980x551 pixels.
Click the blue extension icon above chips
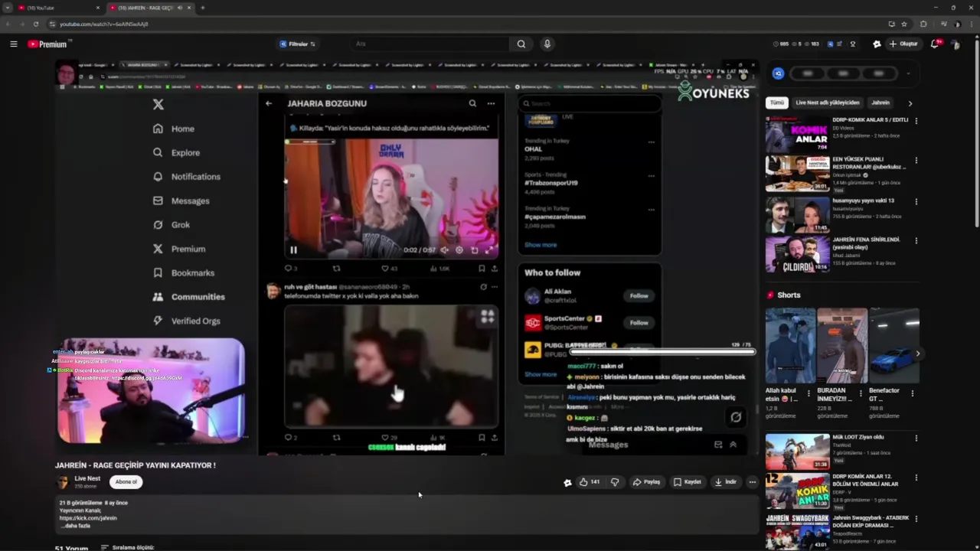coord(778,73)
